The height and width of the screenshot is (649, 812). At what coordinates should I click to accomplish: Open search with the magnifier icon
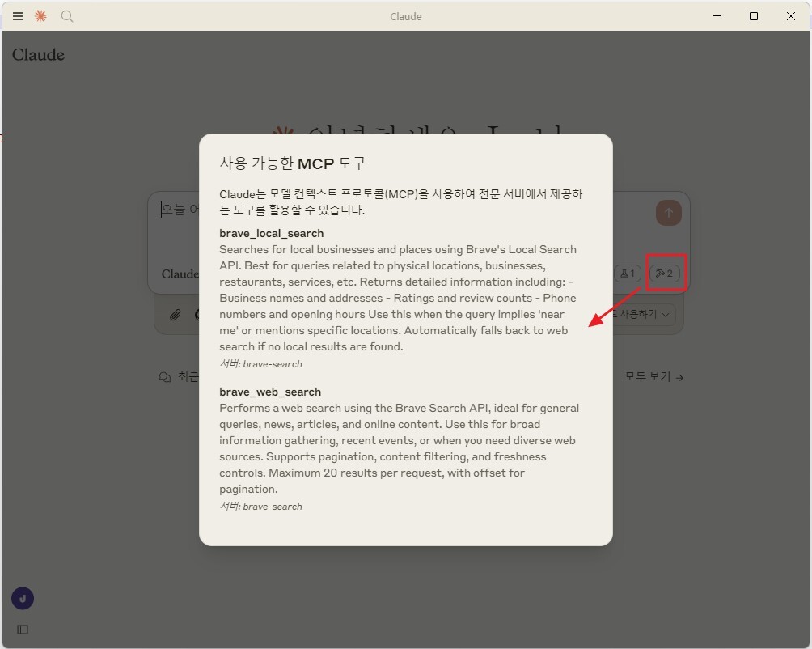click(x=67, y=16)
